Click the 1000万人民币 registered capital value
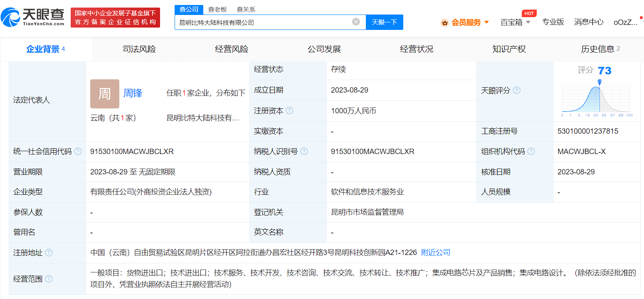Screen dimensions: 644x299 (x=353, y=111)
